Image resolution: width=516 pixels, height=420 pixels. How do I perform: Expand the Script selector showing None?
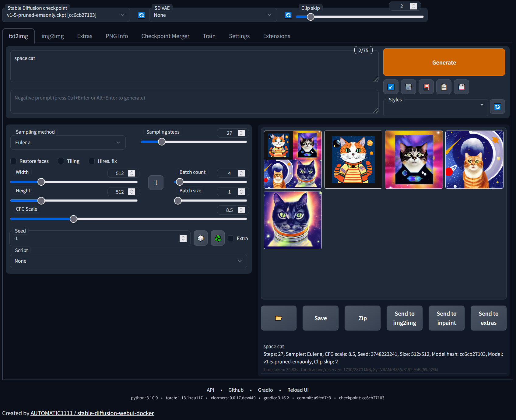pyautogui.click(x=128, y=261)
